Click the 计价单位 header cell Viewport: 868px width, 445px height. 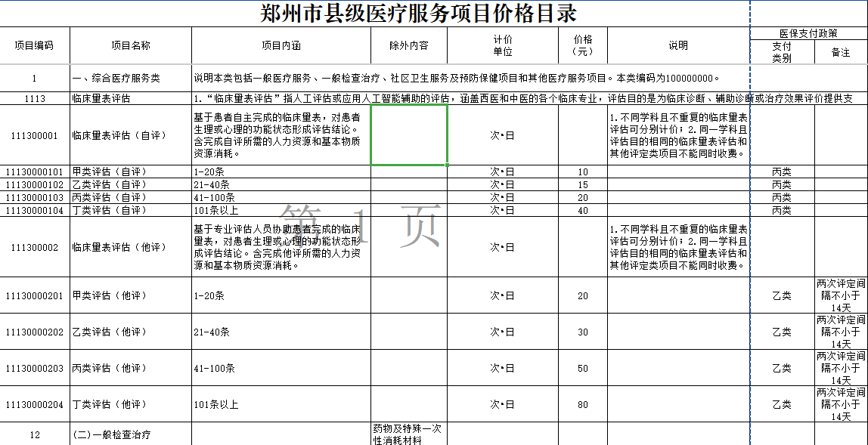click(503, 45)
